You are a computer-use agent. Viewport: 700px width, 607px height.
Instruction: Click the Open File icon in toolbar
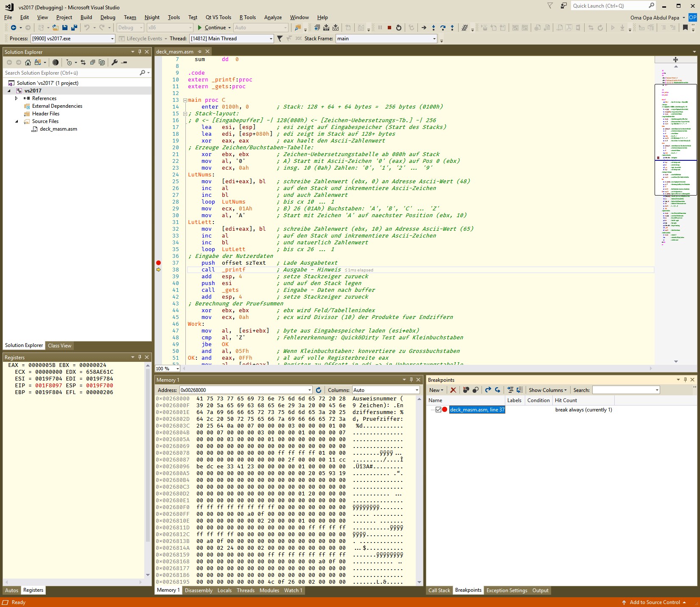pos(55,28)
